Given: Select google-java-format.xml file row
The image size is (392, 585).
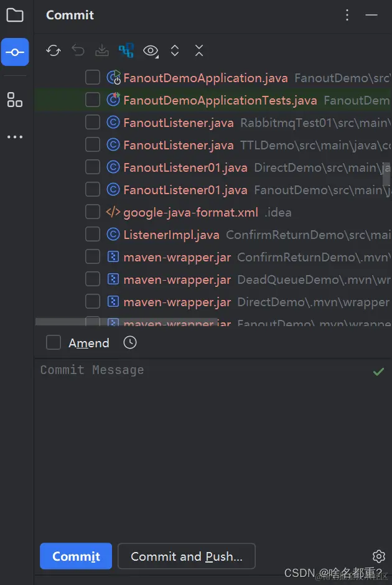Looking at the screenshot, I should click(213, 212).
